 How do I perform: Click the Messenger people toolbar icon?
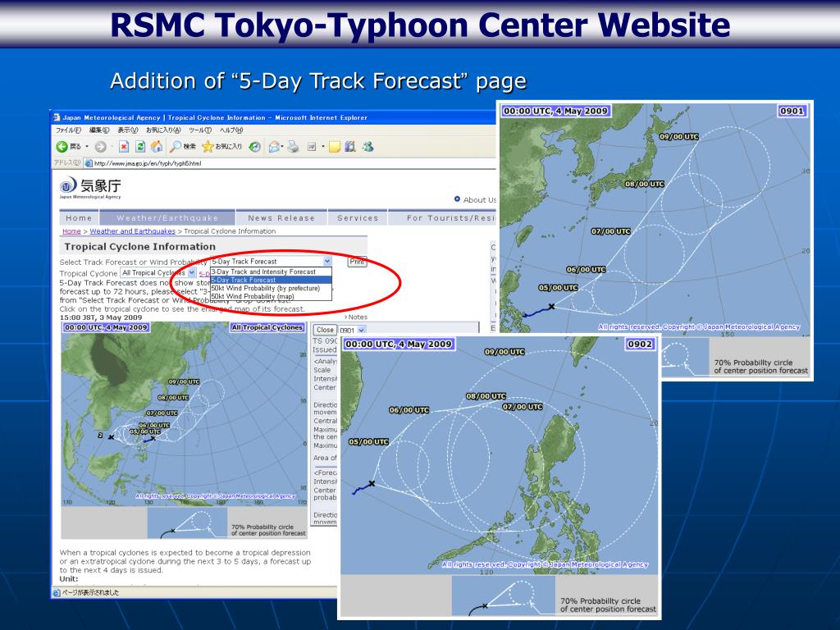(367, 146)
